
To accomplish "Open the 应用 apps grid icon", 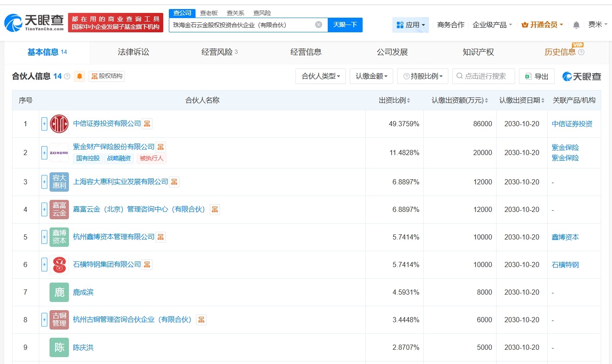I will coord(401,25).
